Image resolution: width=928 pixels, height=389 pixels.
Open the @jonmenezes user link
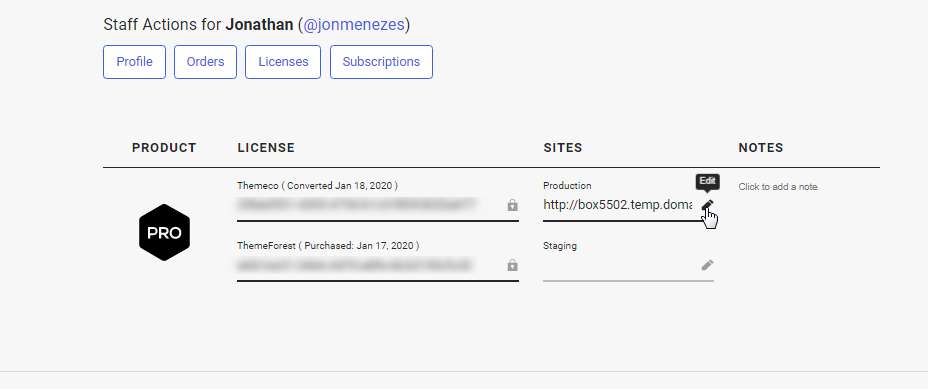click(354, 25)
